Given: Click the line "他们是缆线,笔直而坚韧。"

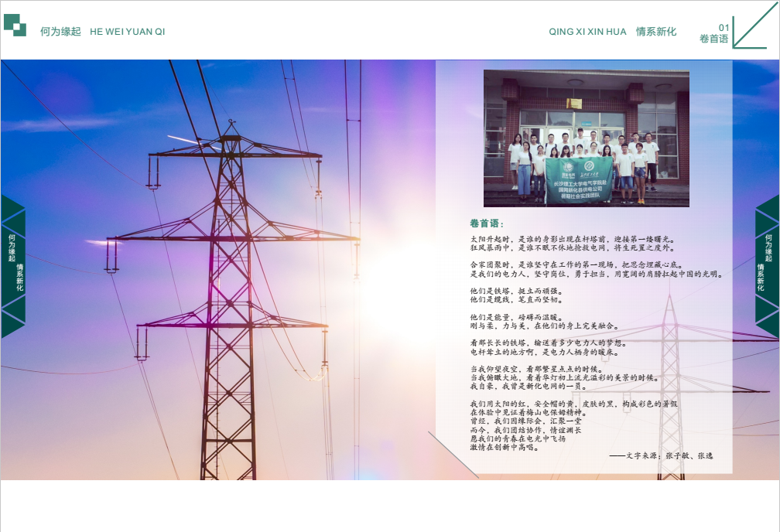Looking at the screenshot, I should click(x=517, y=300).
